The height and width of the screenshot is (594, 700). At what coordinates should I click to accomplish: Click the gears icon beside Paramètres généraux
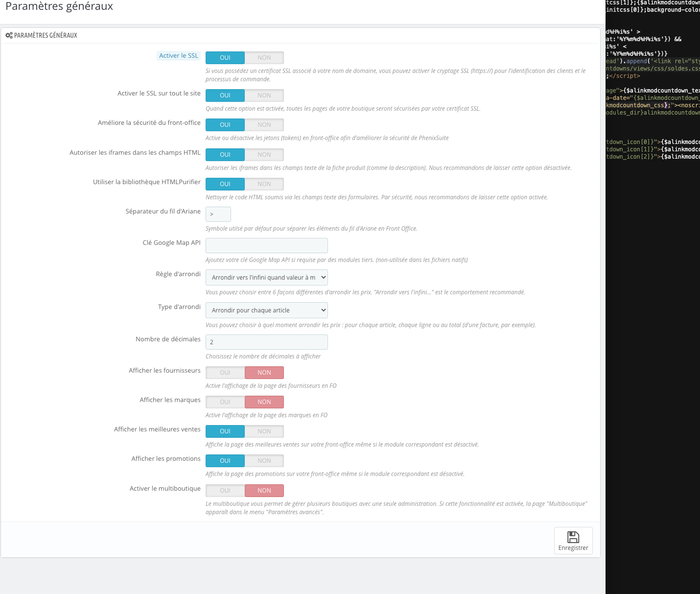9,35
